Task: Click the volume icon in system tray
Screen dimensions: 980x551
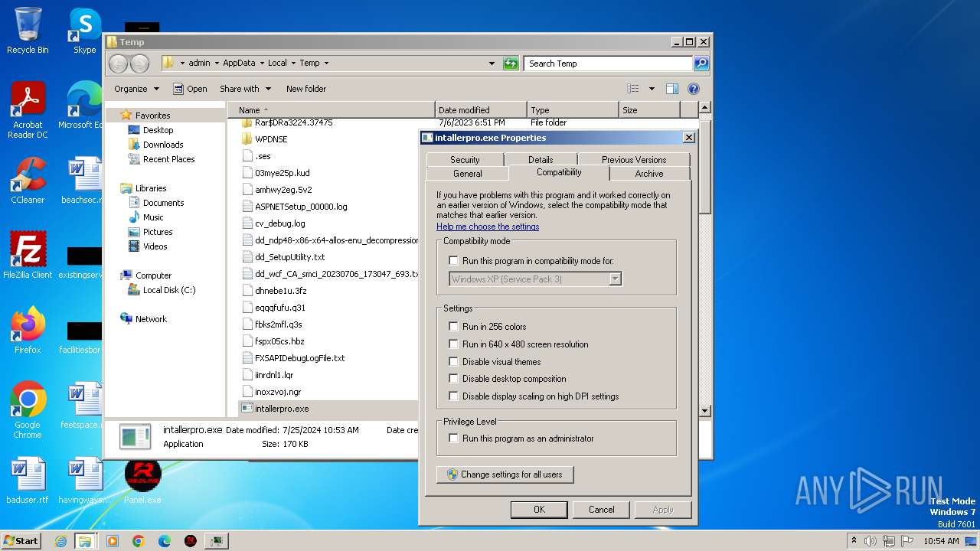Action: (x=871, y=541)
